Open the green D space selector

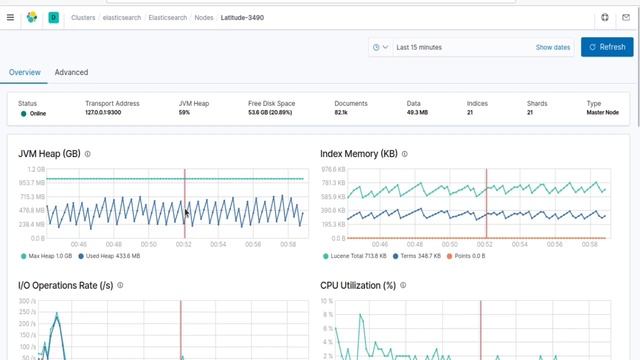point(53,18)
